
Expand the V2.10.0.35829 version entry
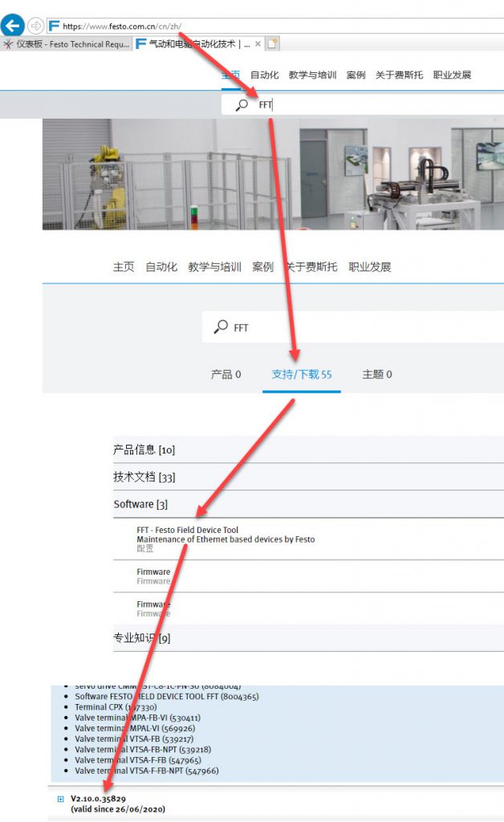point(60,799)
